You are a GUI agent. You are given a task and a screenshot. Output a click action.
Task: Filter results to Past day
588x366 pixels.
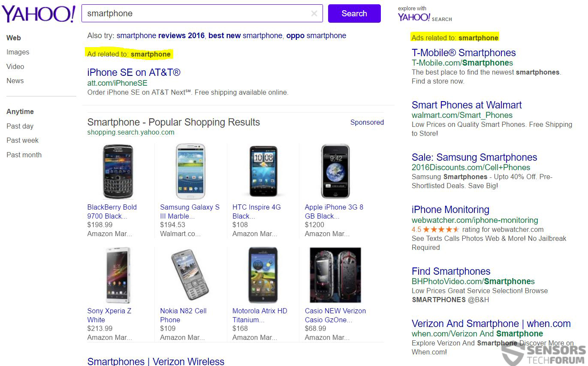pos(20,126)
